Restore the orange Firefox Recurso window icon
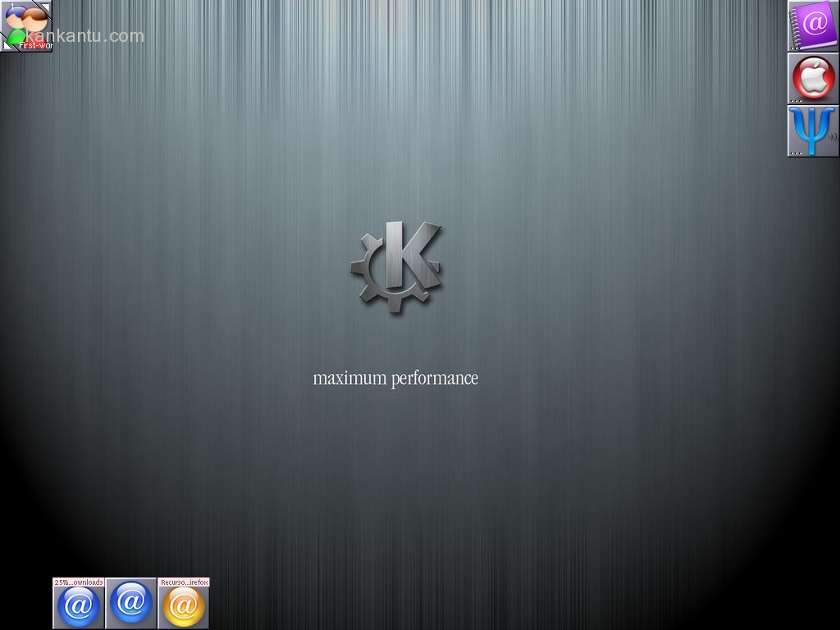This screenshot has height=630, width=840. [184, 607]
